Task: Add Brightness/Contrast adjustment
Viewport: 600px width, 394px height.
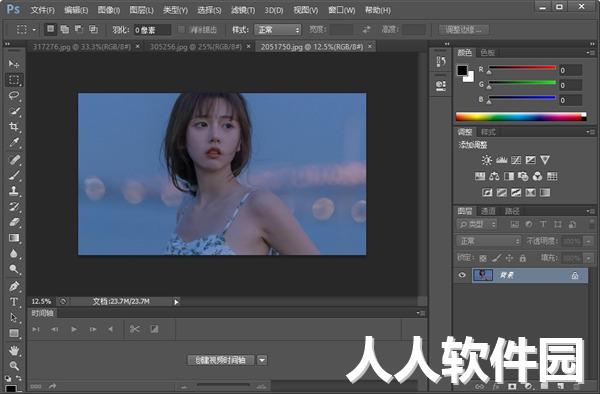Action: click(487, 160)
